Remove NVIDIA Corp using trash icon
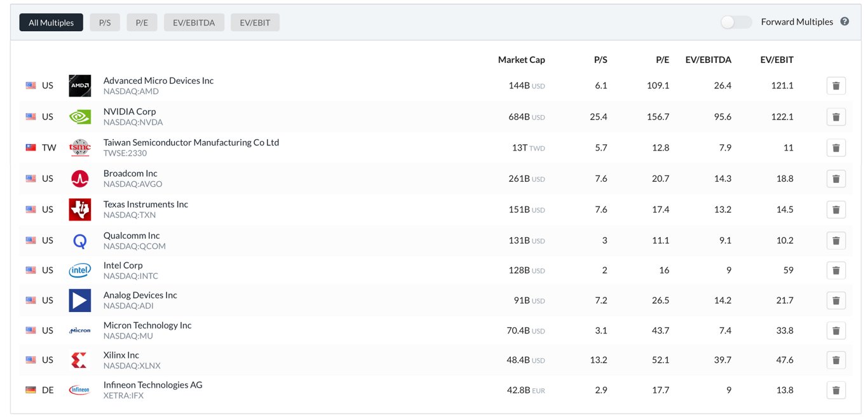 [836, 117]
